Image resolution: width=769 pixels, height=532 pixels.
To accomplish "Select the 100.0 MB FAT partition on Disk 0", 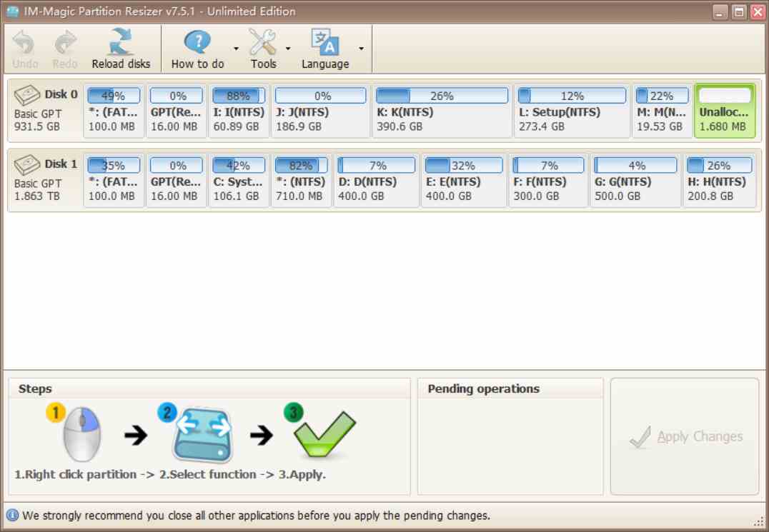I will click(x=114, y=111).
